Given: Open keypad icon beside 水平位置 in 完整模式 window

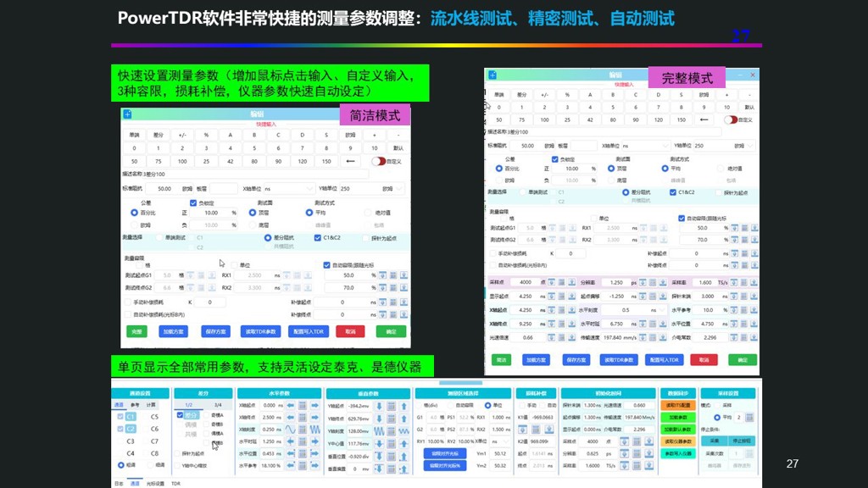Looking at the screenshot, I should [x=744, y=324].
